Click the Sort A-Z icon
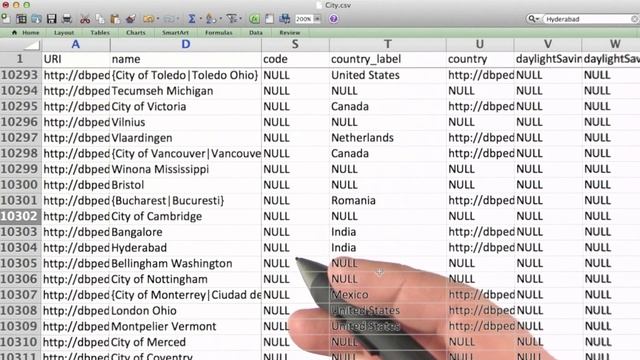Viewport: 640px width, 360px height. point(211,19)
